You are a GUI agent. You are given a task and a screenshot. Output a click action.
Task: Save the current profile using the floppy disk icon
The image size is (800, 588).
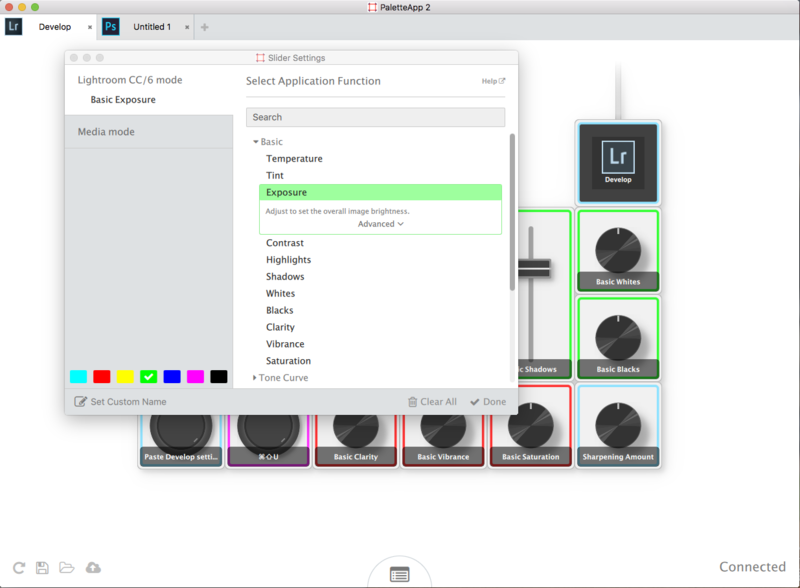click(x=41, y=567)
